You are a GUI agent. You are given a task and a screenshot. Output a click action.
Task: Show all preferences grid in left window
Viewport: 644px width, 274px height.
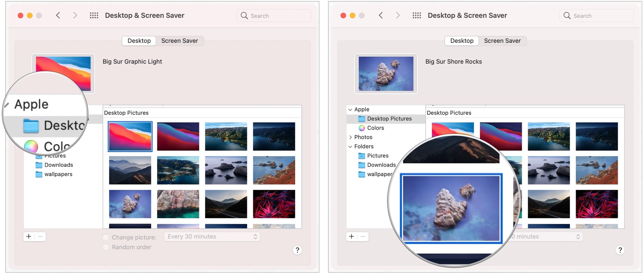94,15
